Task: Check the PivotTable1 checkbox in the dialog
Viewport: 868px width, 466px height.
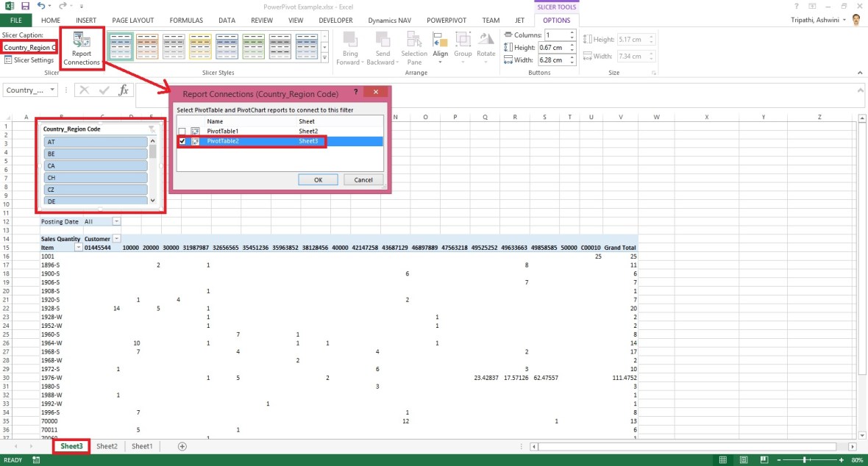Action: tap(181, 129)
